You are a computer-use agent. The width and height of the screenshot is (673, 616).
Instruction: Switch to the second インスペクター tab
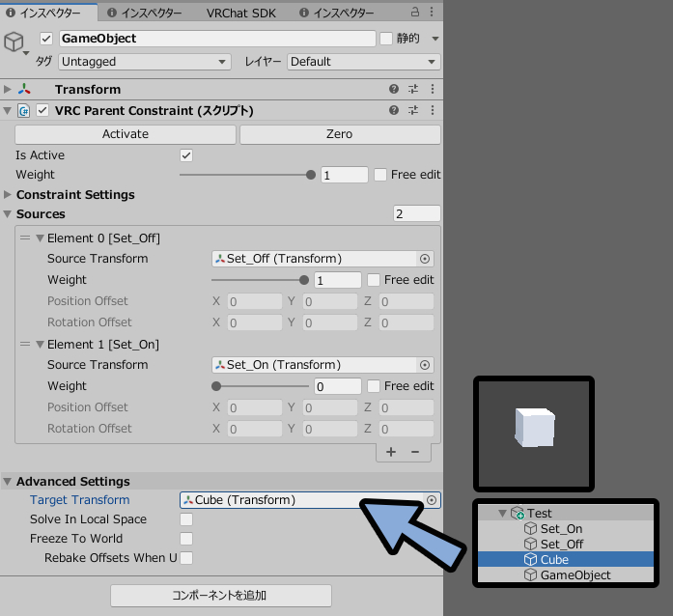coord(145,13)
